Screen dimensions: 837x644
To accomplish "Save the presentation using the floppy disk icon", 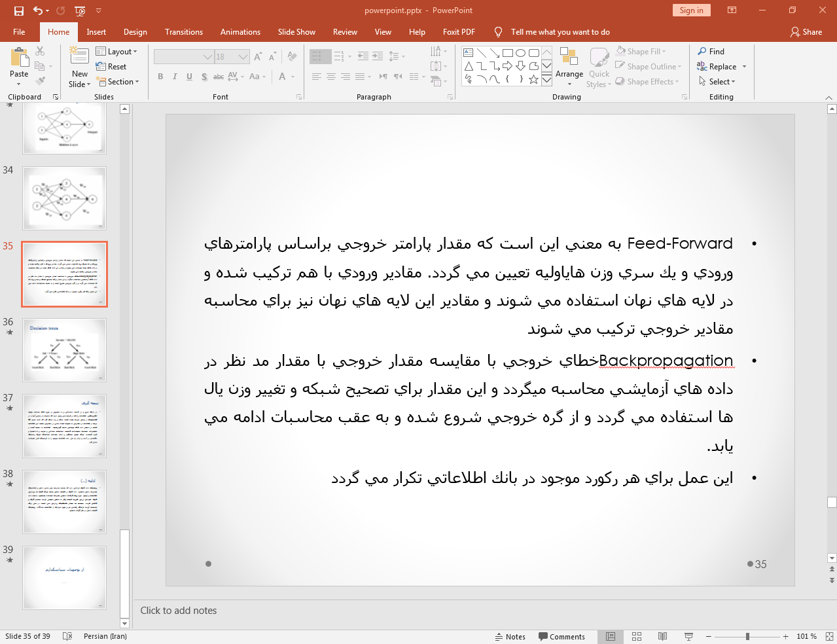I will [x=19, y=10].
